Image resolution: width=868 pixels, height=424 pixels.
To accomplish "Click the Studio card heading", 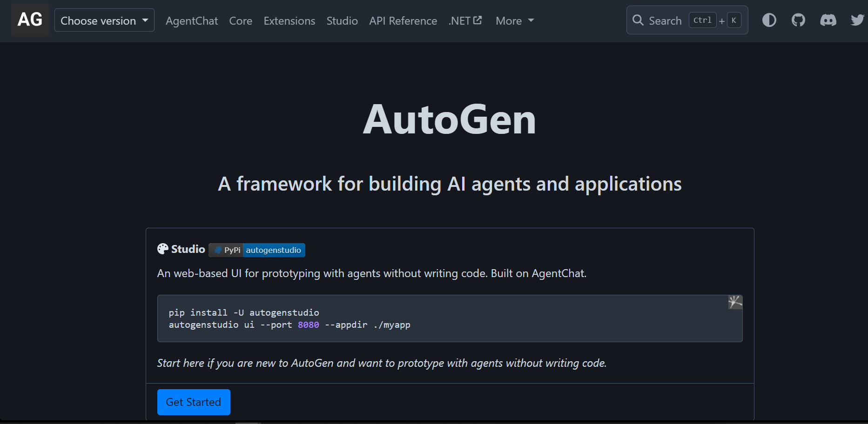I will (x=188, y=249).
